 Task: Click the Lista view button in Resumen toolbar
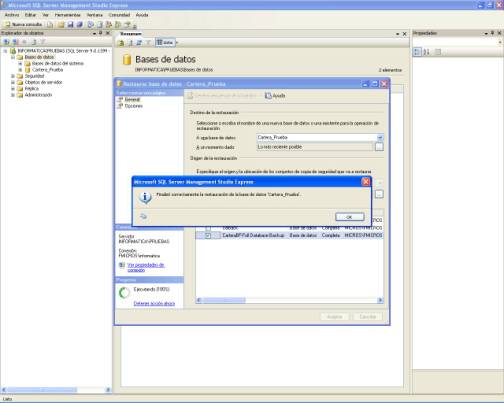(x=165, y=43)
